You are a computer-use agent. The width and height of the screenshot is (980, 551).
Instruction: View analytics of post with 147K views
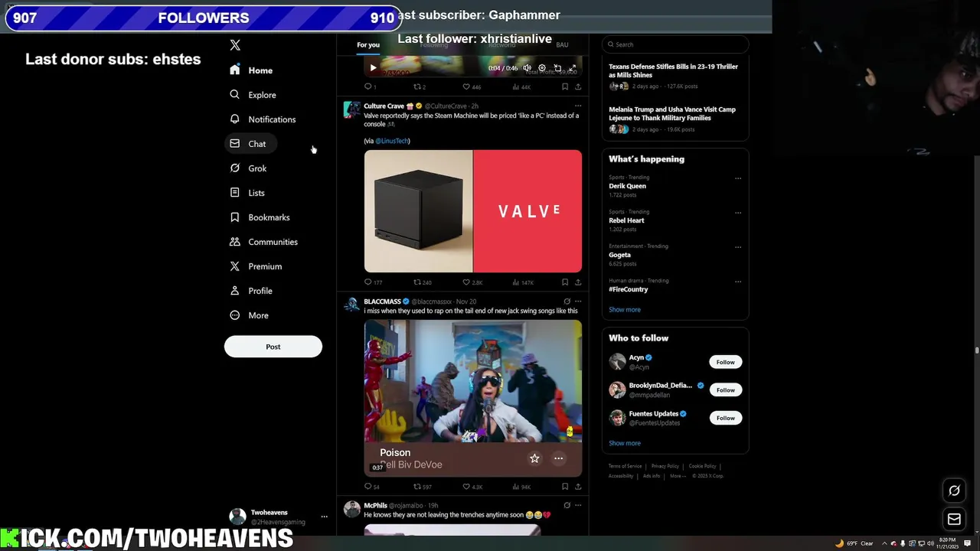[523, 282]
